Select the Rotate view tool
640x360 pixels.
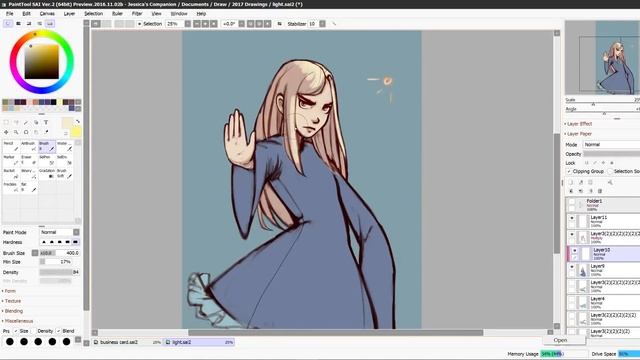click(x=26, y=132)
